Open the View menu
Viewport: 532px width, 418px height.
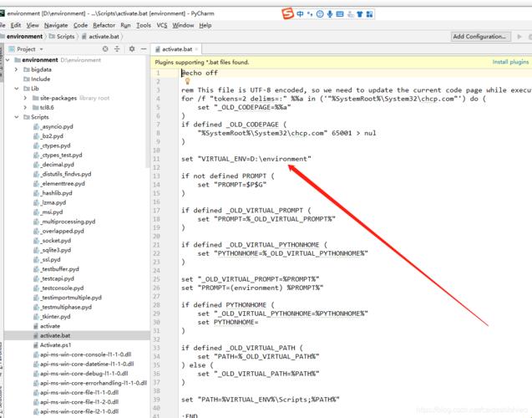tap(33, 25)
